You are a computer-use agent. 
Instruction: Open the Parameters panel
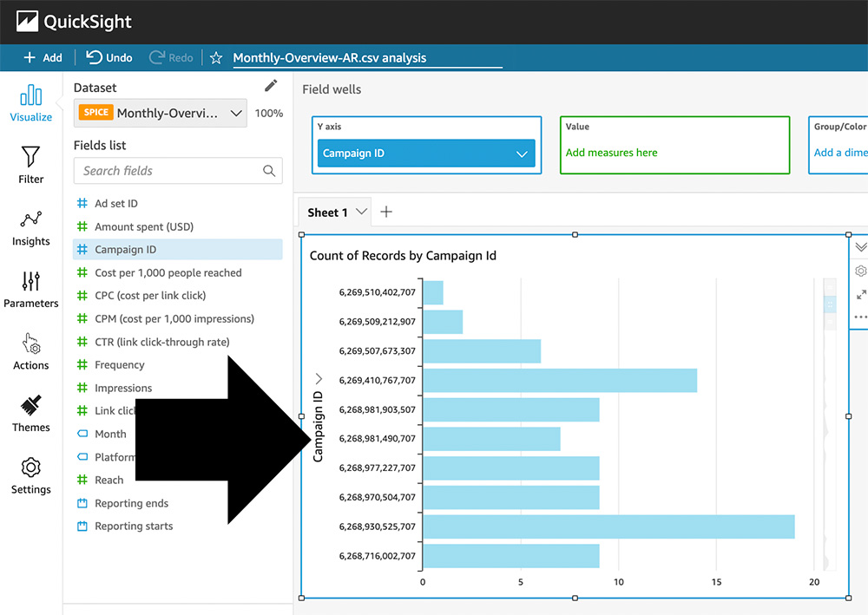[30, 289]
